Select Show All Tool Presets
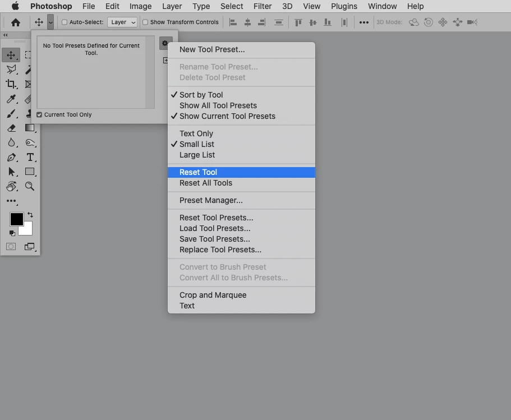 pyautogui.click(x=242, y=105)
